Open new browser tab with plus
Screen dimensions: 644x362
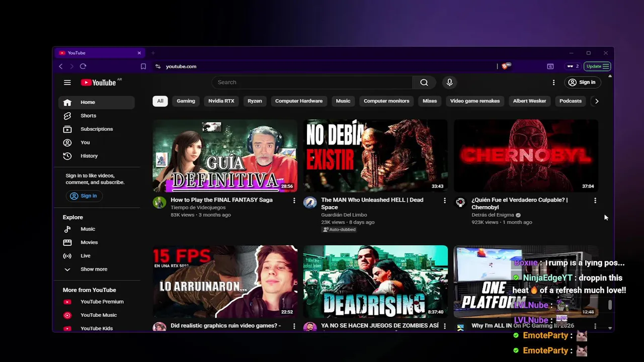pyautogui.click(x=153, y=53)
